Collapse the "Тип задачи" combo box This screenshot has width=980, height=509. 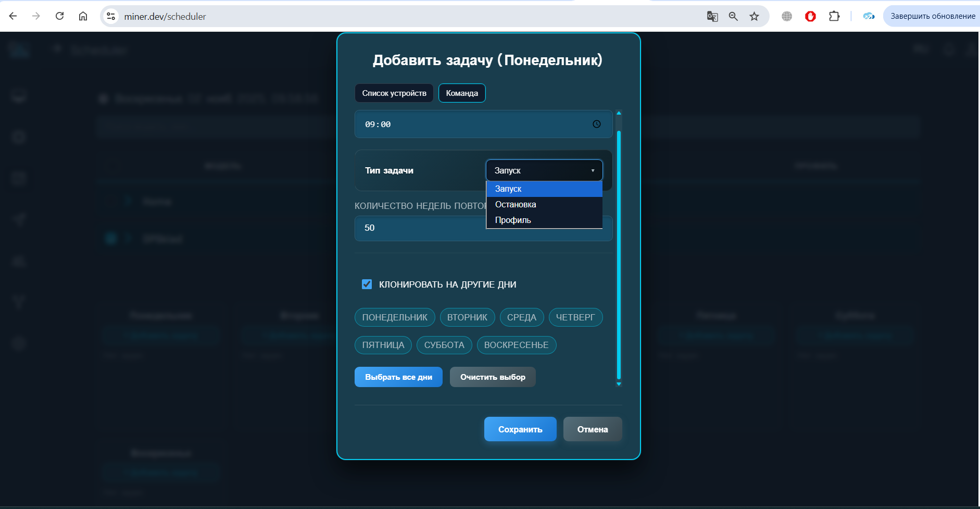coord(544,170)
